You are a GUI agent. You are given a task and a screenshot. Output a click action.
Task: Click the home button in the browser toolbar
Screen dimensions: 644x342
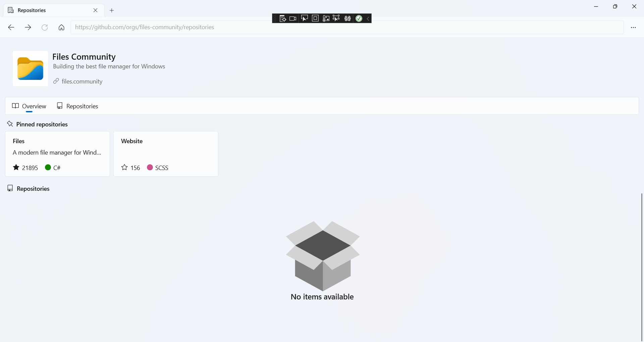61,27
